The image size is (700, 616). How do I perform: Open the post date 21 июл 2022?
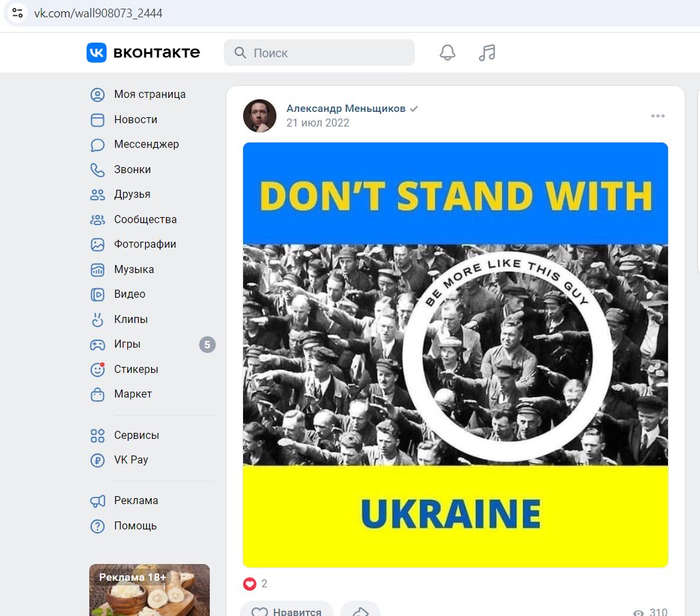318,123
